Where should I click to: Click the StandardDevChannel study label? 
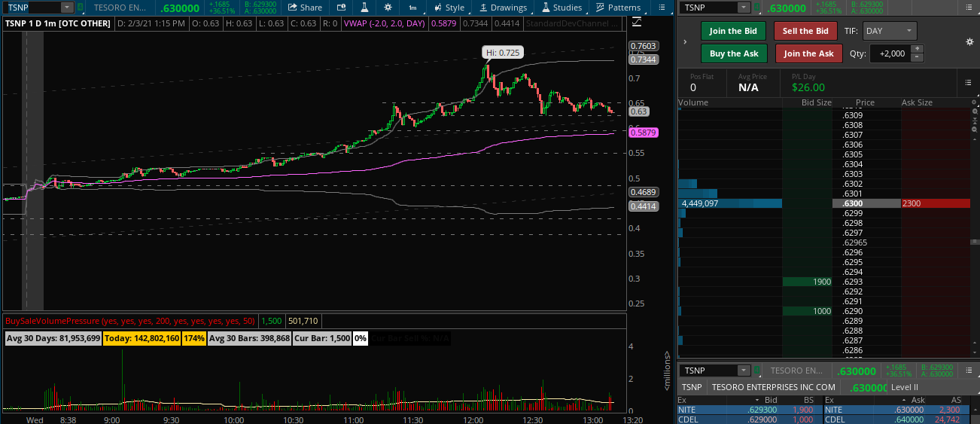click(x=573, y=23)
